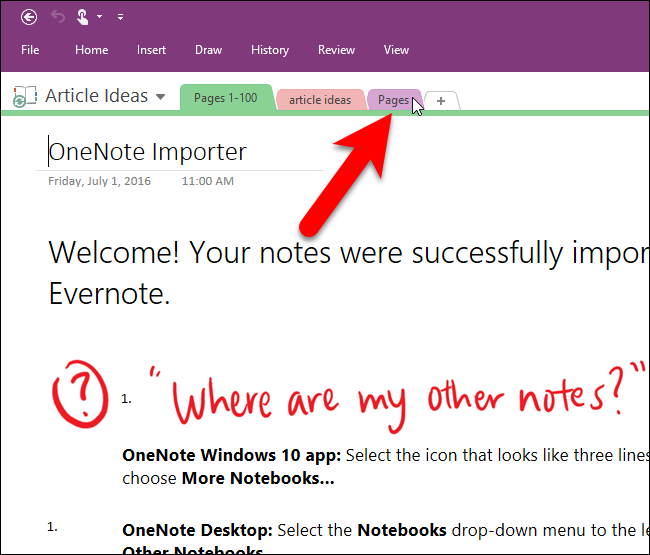Open the purple Pages section tab

(394, 100)
